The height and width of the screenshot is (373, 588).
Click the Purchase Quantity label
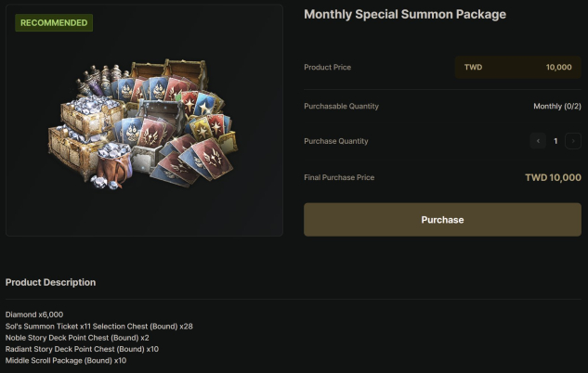click(x=336, y=141)
